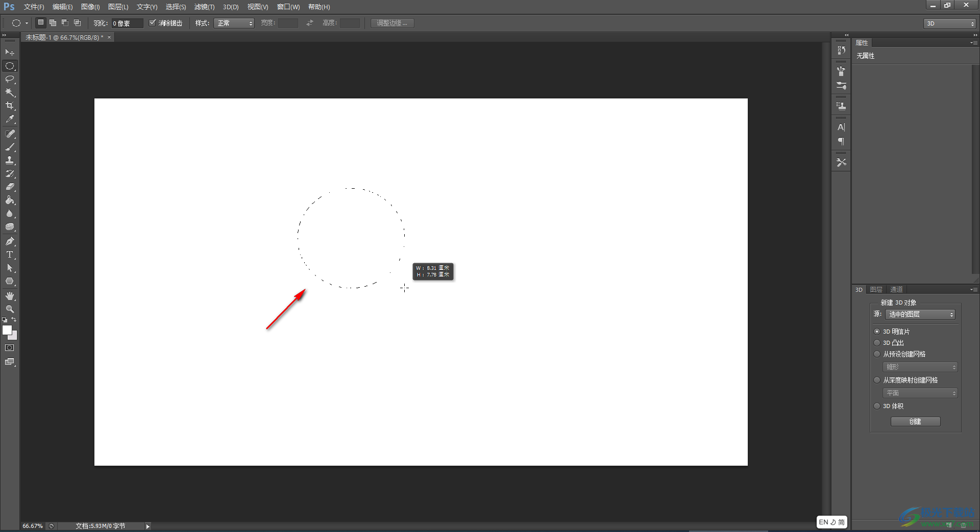Select the Path Selection tool
The height and width of the screenshot is (532, 980).
(10, 268)
